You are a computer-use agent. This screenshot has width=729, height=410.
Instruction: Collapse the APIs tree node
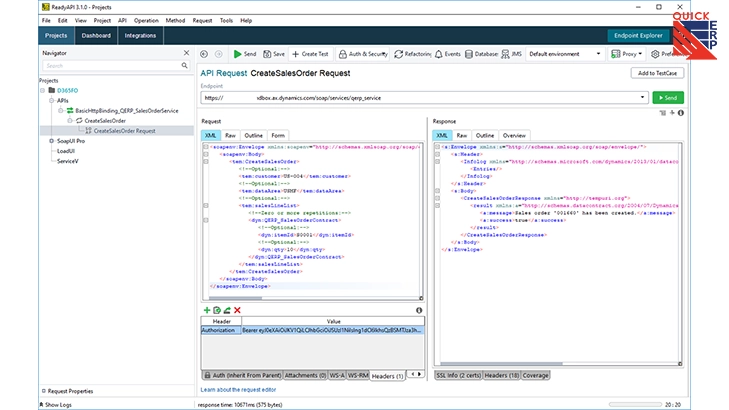(52, 100)
